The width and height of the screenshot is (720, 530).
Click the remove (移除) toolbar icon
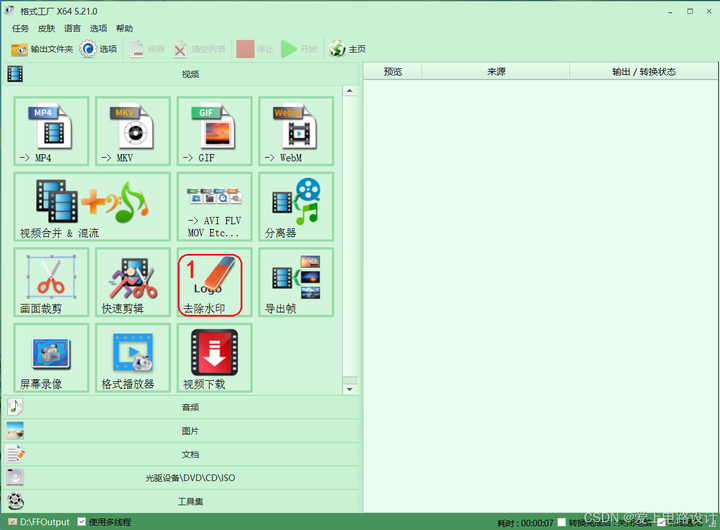tap(136, 49)
